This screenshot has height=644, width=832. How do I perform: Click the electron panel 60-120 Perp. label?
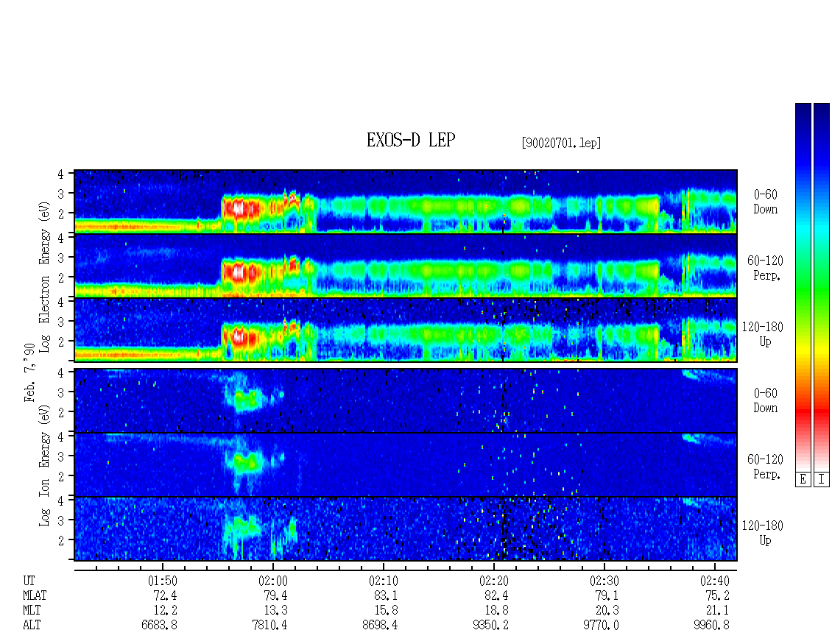click(765, 269)
